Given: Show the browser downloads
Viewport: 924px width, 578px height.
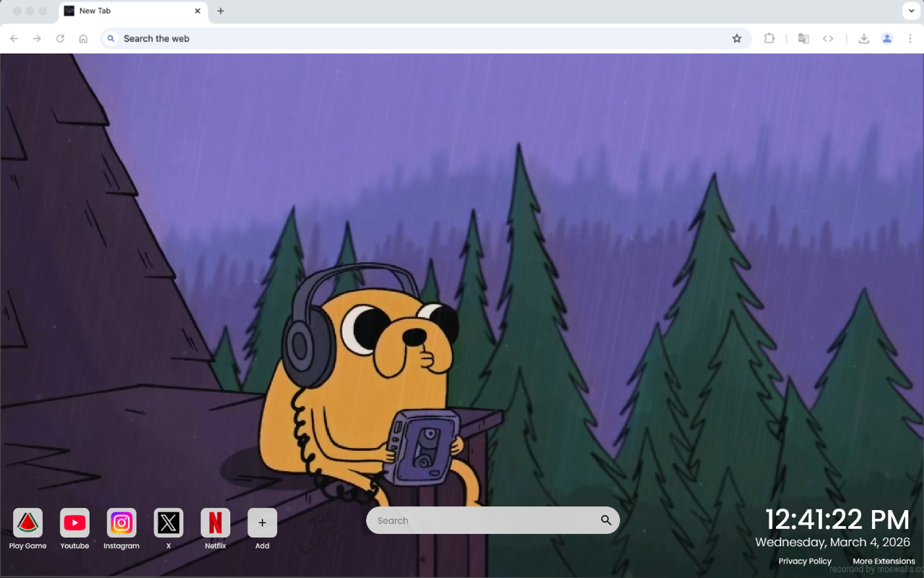Looking at the screenshot, I should coord(863,38).
